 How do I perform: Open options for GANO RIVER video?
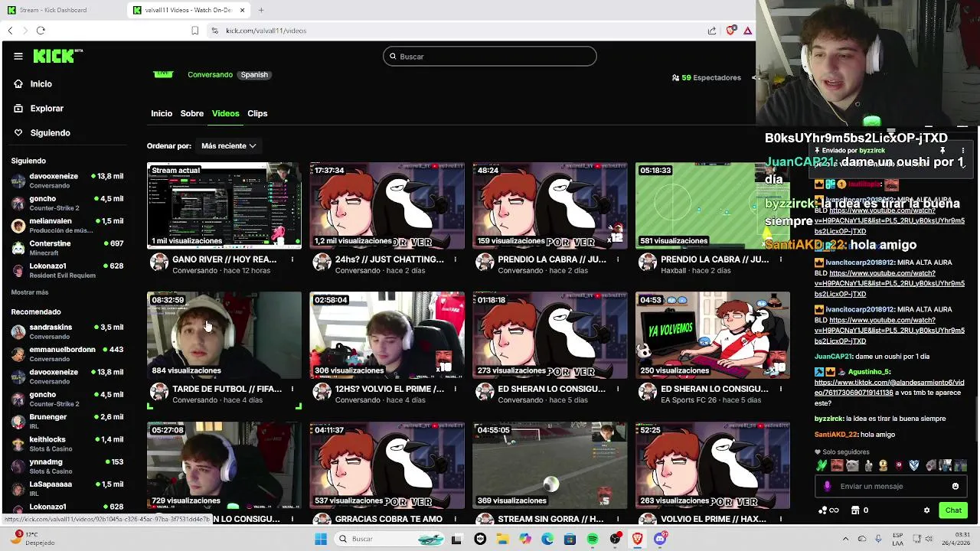292,259
